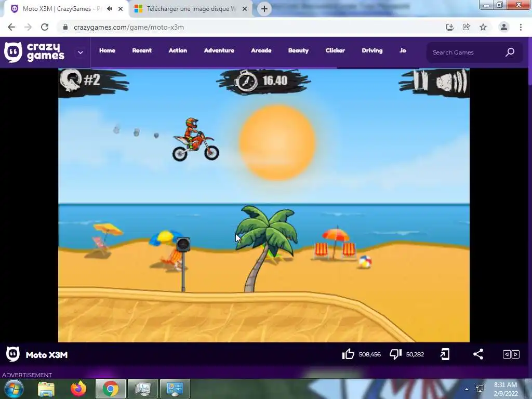Launch Firefox from the taskbar
This screenshot has height=399, width=532.
[x=78, y=389]
